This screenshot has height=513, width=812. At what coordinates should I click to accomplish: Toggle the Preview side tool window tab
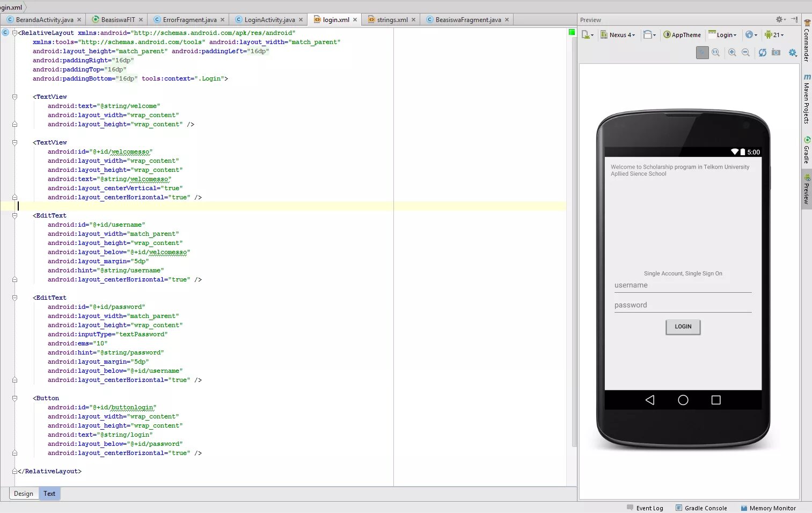(807, 190)
